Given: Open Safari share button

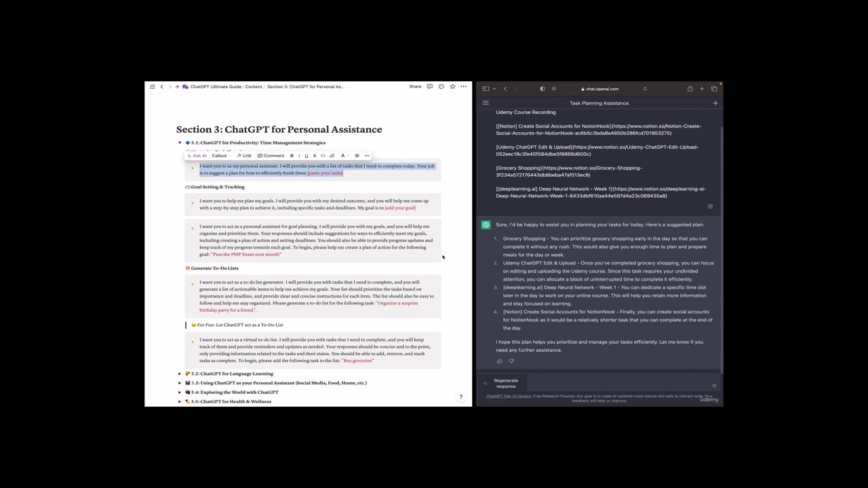Looking at the screenshot, I should coord(690,89).
